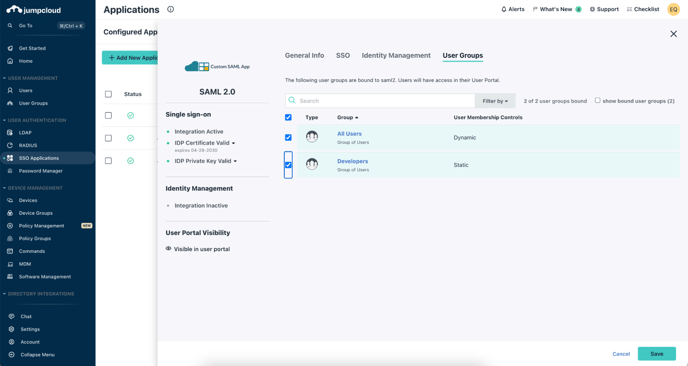Click the Collapse Menu arrow icon
Viewport: 688px width, 366px height.
click(11, 355)
